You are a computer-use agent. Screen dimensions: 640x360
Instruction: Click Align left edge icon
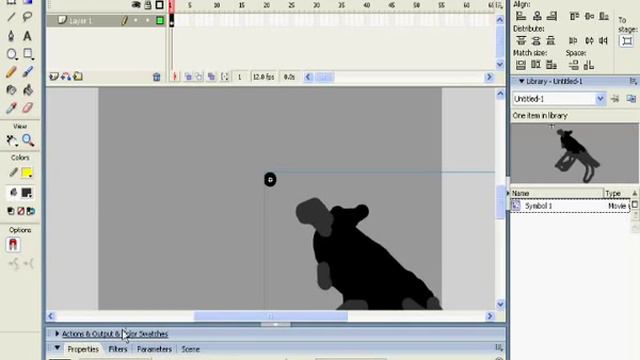click(521, 16)
